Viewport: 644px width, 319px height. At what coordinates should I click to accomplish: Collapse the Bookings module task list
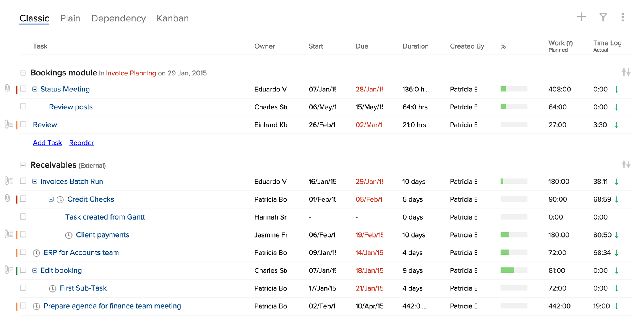tap(23, 73)
